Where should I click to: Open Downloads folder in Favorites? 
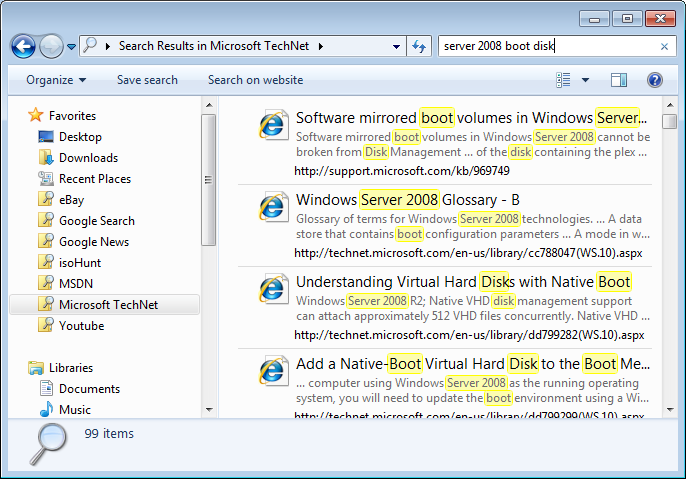tap(88, 158)
